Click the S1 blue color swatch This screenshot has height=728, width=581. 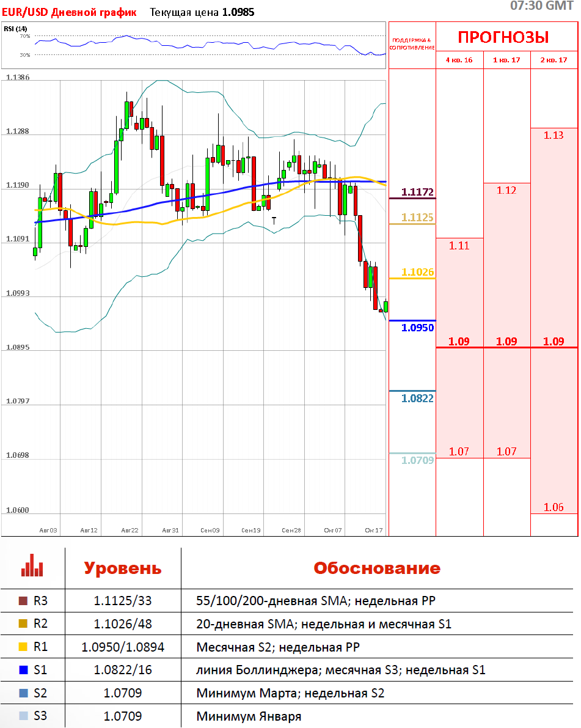coord(23,670)
